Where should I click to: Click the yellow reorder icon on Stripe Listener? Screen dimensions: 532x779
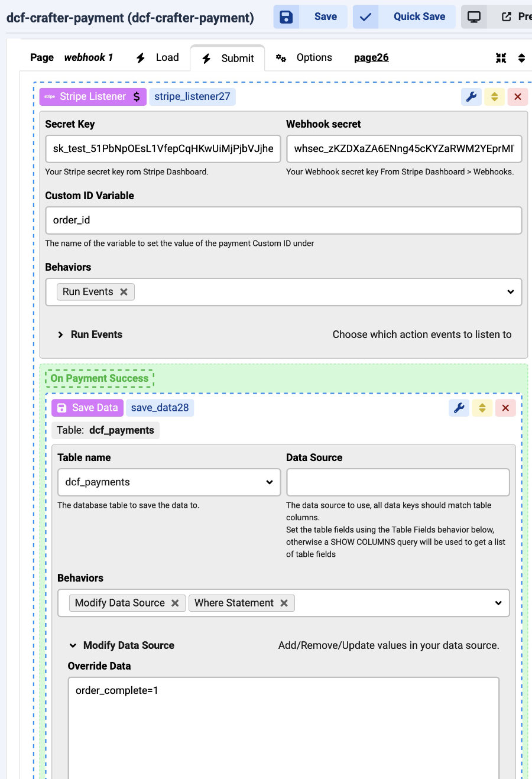coord(494,97)
